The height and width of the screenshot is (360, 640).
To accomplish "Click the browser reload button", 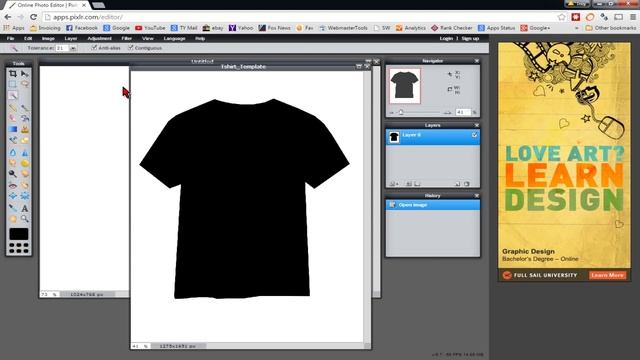I will [x=33, y=17].
